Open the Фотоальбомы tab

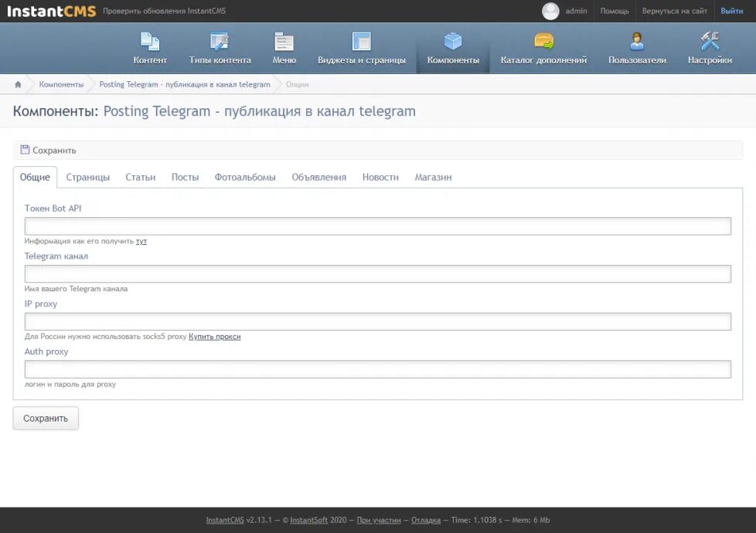click(x=245, y=178)
